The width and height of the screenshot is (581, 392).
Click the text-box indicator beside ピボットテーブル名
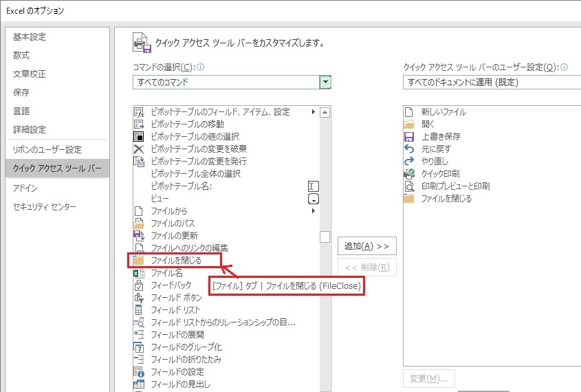(314, 186)
